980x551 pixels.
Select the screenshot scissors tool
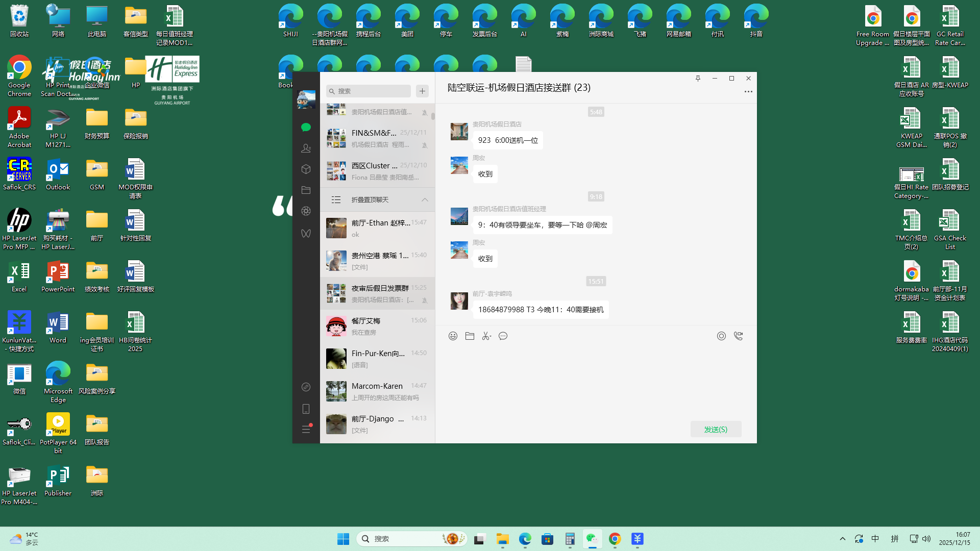[486, 336]
